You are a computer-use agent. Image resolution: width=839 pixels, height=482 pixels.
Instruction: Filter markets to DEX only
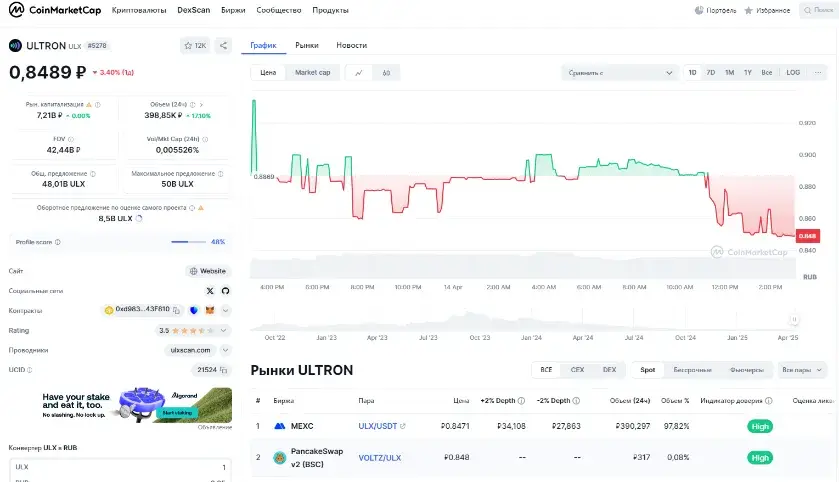(609, 370)
